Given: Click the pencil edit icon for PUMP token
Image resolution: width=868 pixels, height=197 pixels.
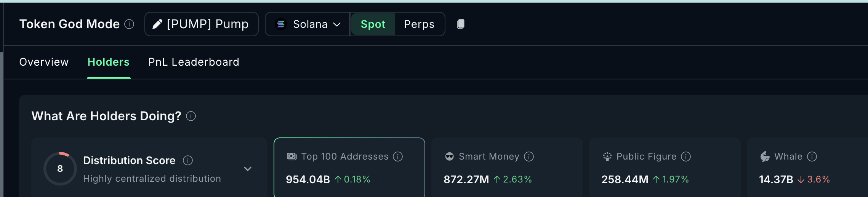Looking at the screenshot, I should click(x=157, y=24).
